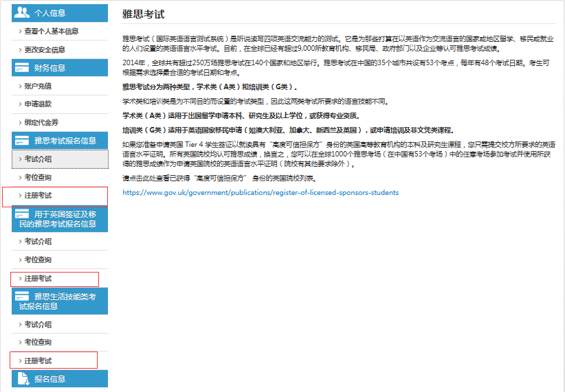Select 考试介绍 under 雅思生活技能类考试
The height and width of the screenshot is (392, 565).
click(x=60, y=324)
